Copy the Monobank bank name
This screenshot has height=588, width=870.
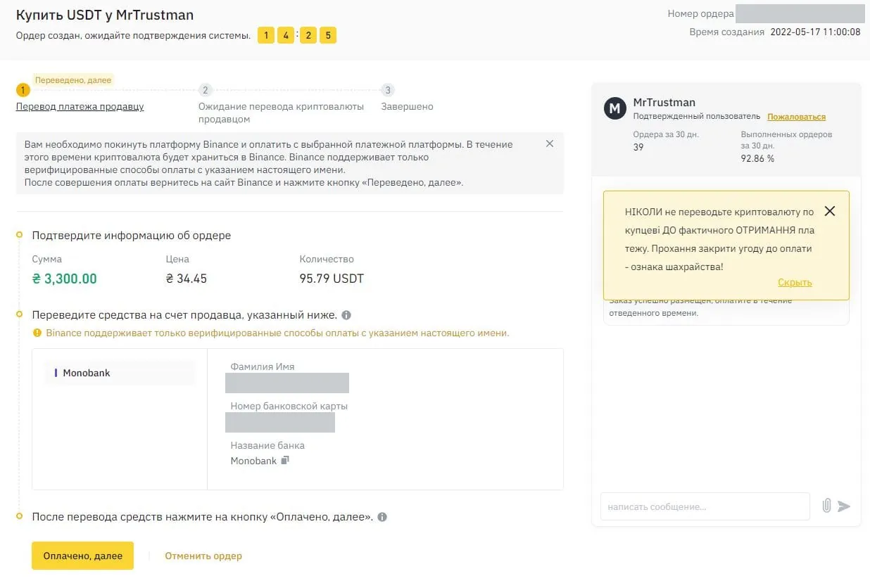[285, 461]
